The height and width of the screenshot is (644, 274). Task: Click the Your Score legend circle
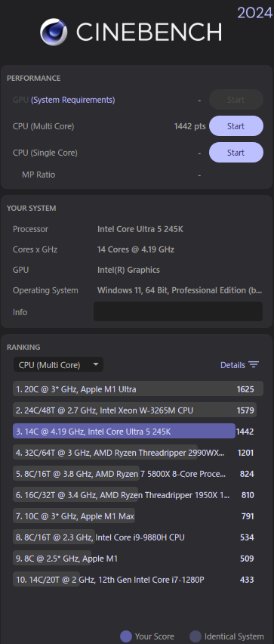pyautogui.click(x=126, y=636)
